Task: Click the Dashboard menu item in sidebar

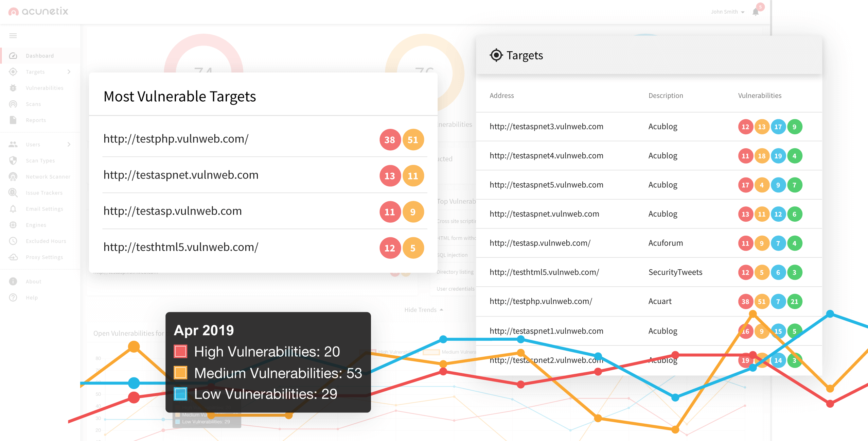Action: [x=39, y=56]
